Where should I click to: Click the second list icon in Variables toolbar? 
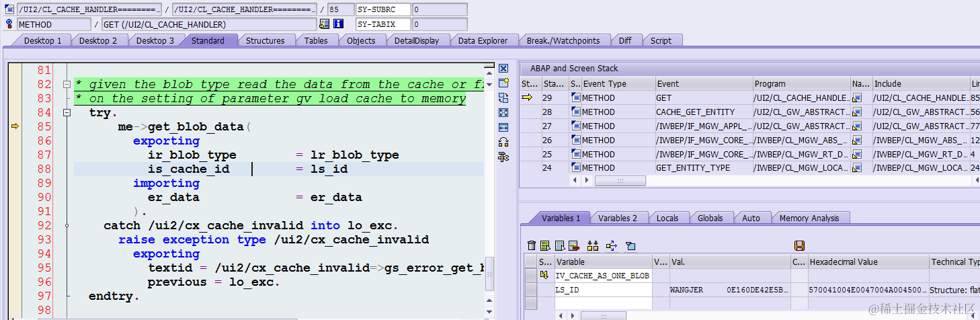pos(559,246)
